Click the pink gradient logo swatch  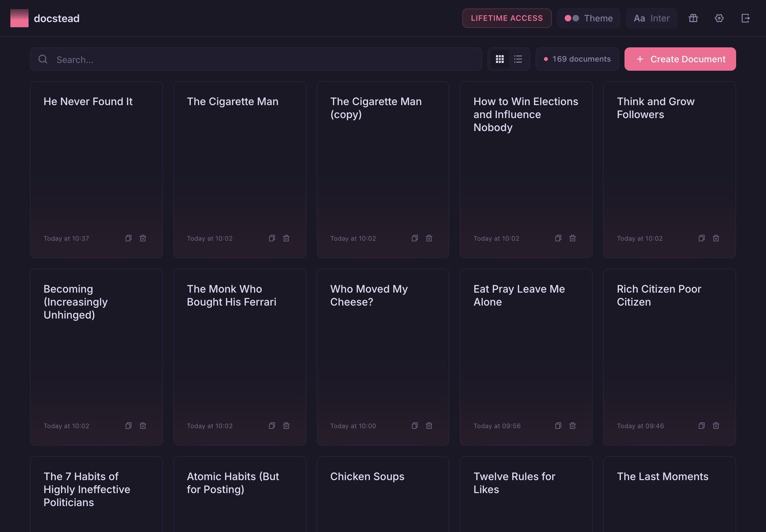(19, 18)
